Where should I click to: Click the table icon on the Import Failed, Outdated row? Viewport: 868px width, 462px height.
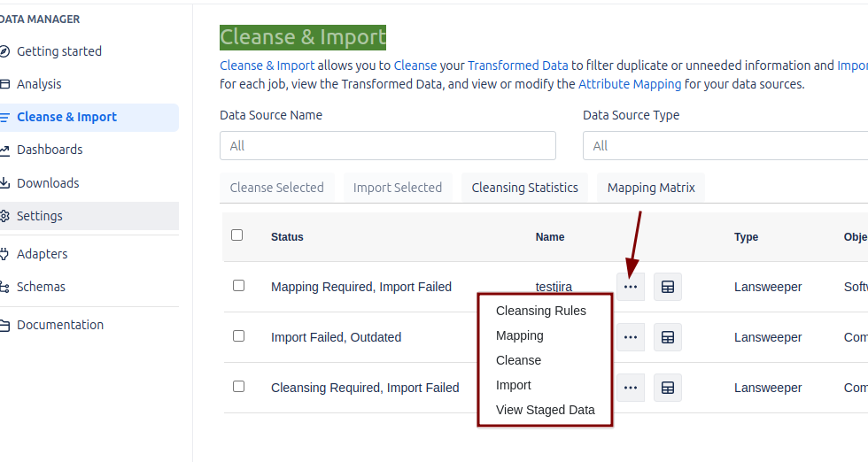(x=668, y=337)
